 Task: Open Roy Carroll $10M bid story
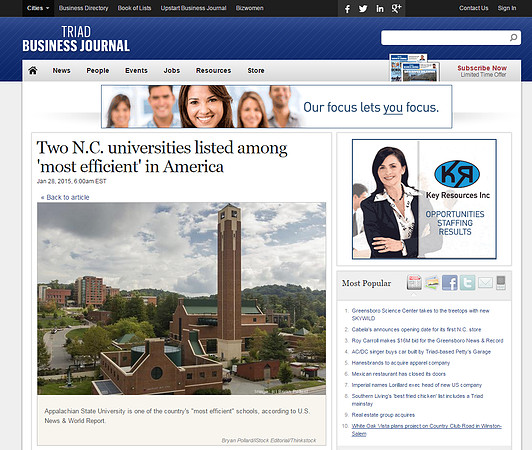[428, 340]
